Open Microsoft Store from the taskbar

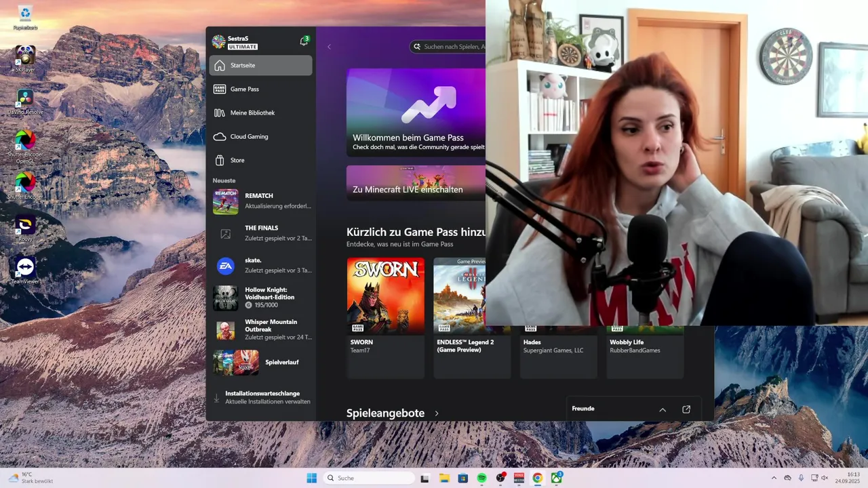(x=462, y=478)
